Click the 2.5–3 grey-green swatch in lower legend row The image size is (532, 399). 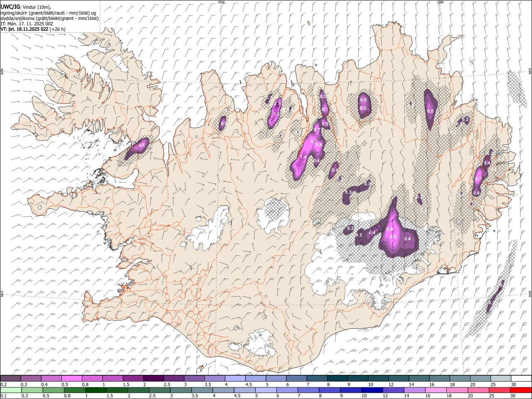[159, 390]
